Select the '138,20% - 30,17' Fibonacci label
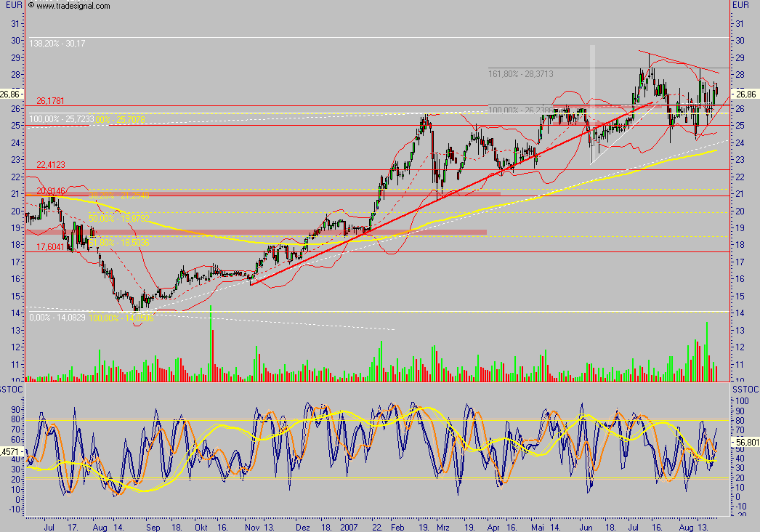This screenshot has width=760, height=532. coord(57,44)
